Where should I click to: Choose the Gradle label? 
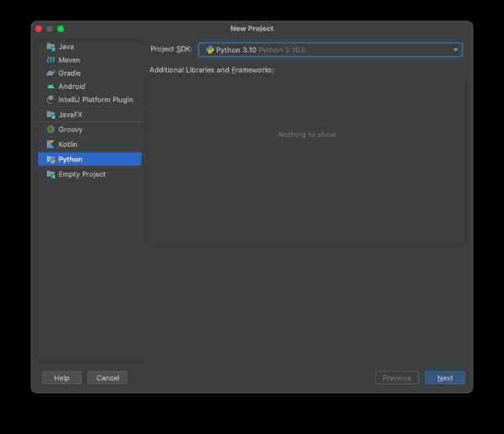pos(70,73)
